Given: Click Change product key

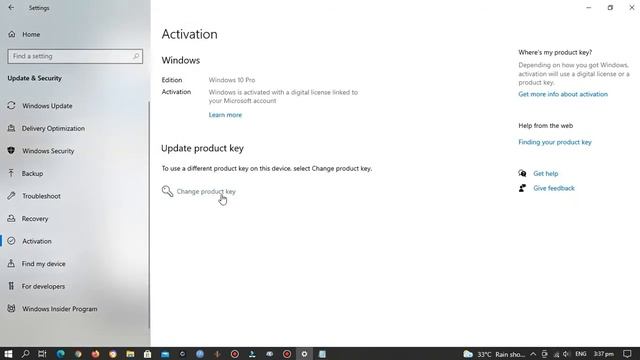Looking at the screenshot, I should pos(206,191).
